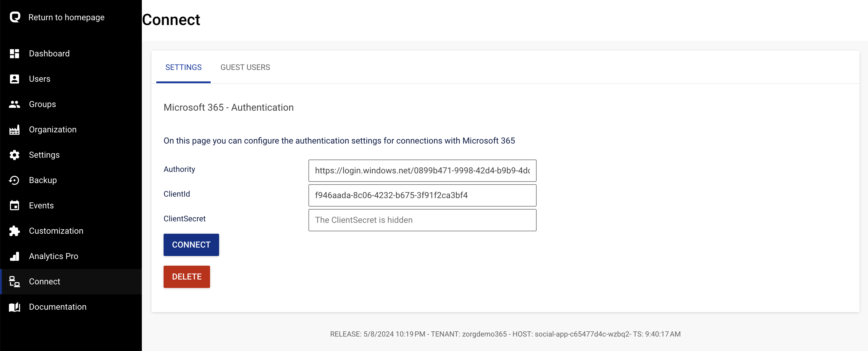
Task: Click the Organization factory icon
Action: (14, 130)
